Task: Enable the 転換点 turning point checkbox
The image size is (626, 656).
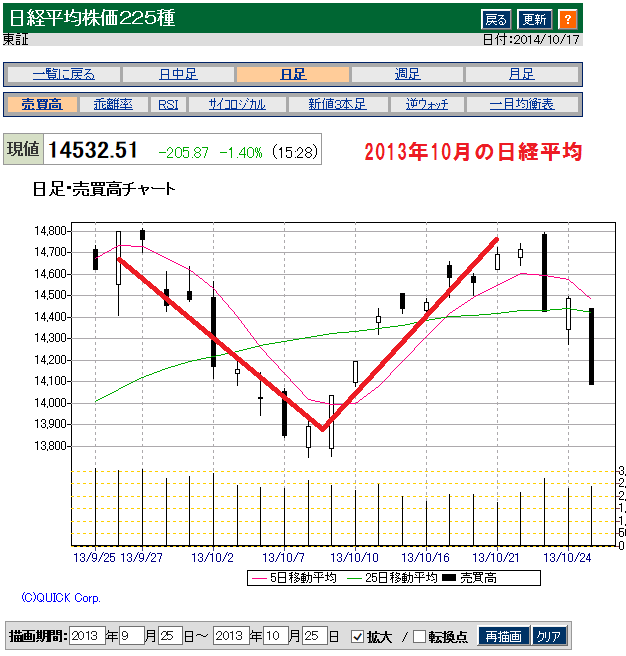Action: click(419, 636)
